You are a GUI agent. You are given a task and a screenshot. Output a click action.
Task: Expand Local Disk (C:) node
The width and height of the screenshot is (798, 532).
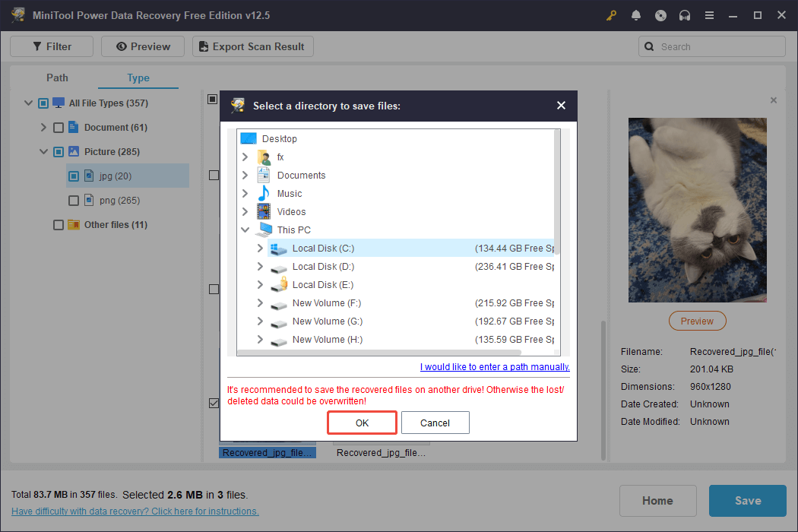(x=260, y=248)
